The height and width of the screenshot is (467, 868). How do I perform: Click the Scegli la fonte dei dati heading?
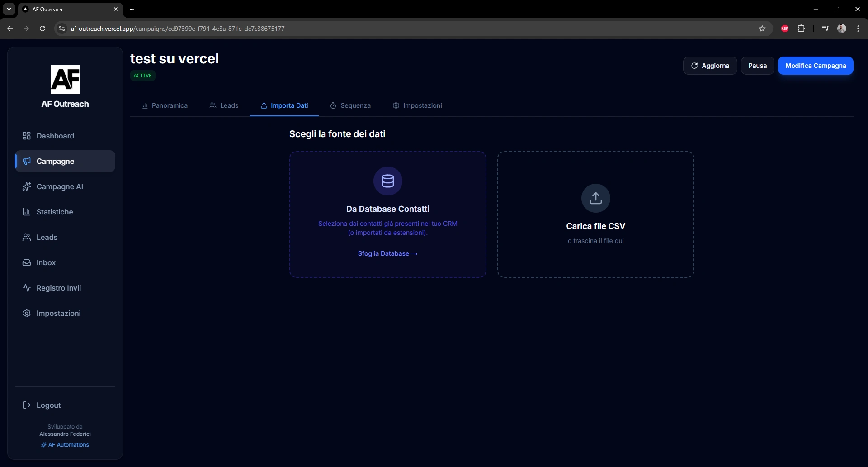[x=337, y=134]
